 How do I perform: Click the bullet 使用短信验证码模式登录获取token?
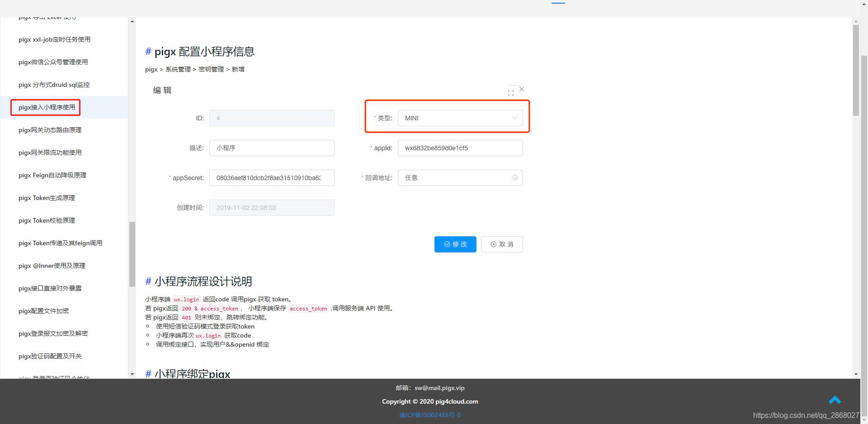click(x=205, y=326)
